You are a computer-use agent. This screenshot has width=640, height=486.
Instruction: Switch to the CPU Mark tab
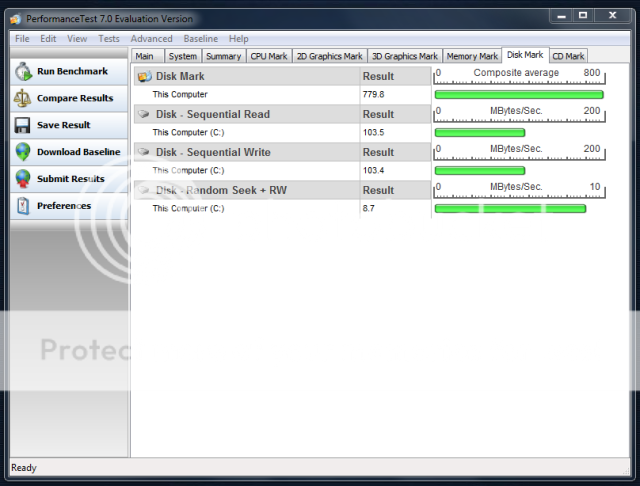pos(268,56)
